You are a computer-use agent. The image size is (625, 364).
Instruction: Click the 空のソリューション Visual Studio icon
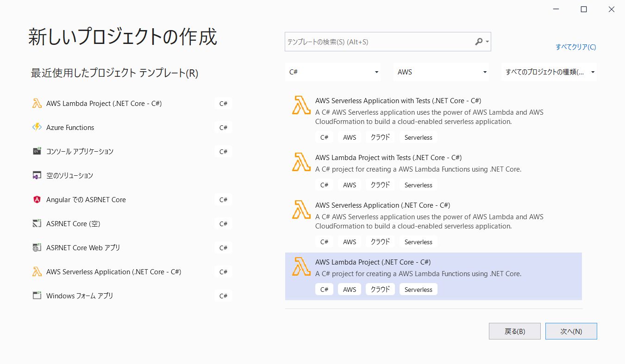[x=37, y=176]
